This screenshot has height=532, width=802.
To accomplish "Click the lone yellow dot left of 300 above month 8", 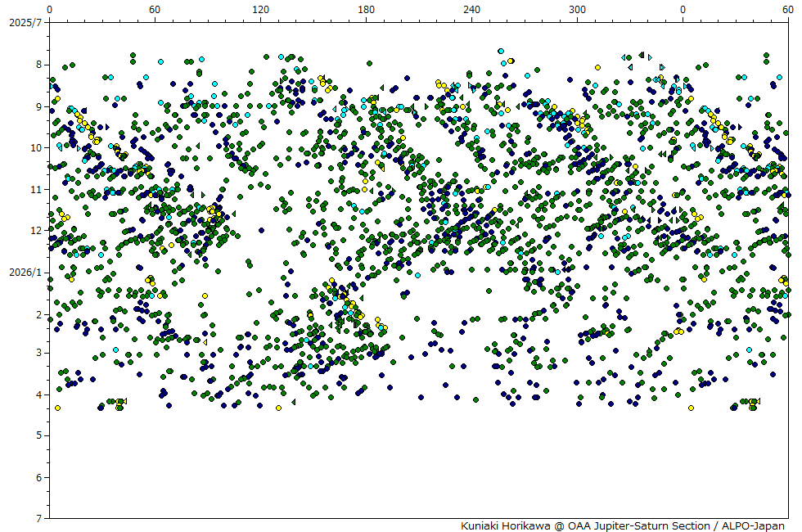I will [x=511, y=61].
